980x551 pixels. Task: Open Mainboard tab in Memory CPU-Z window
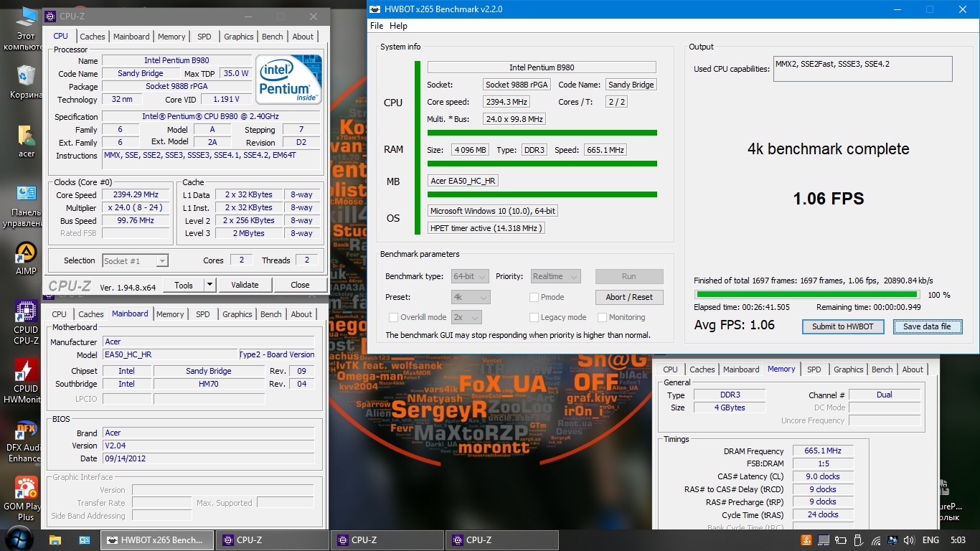coord(741,369)
